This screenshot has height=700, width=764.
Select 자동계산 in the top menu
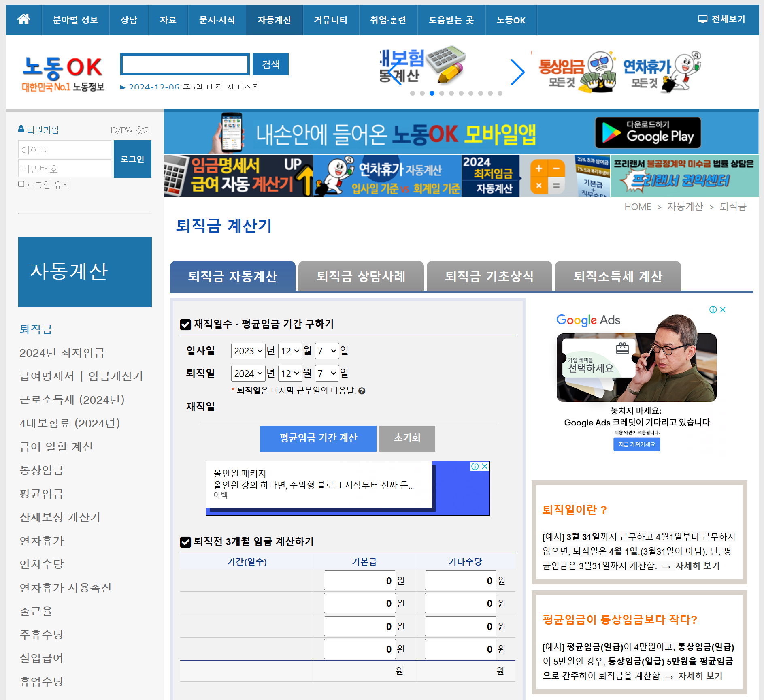275,19
